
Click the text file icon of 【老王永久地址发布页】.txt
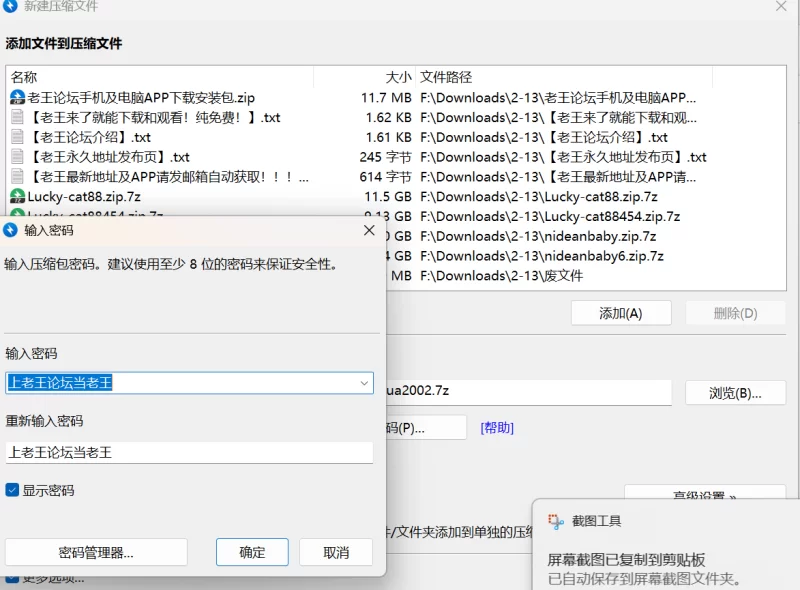click(x=17, y=157)
